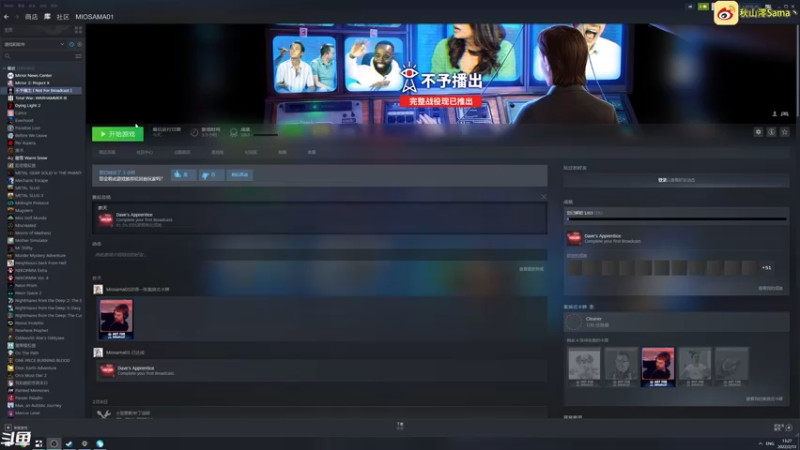Go forward using the forward arrow
The image size is (800, 450).
(16, 17)
